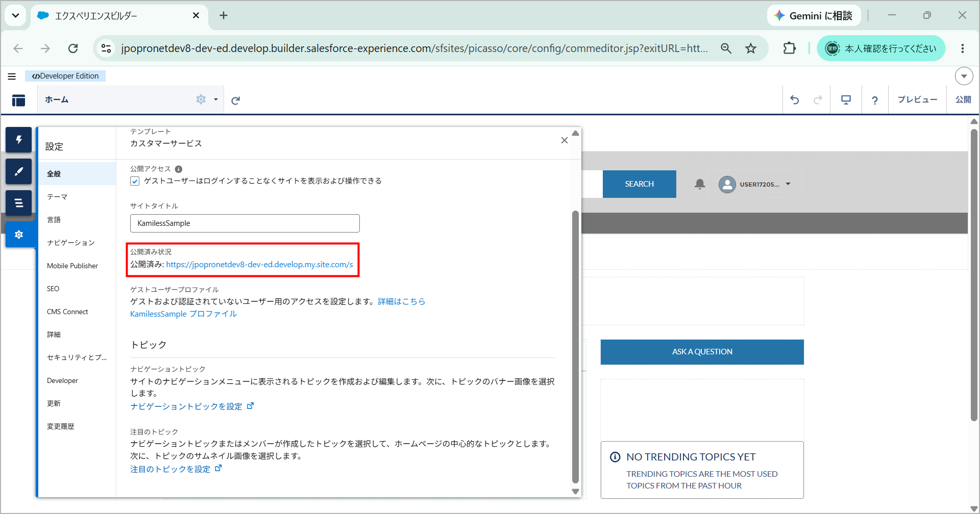Open the help question mark icon

point(875,100)
